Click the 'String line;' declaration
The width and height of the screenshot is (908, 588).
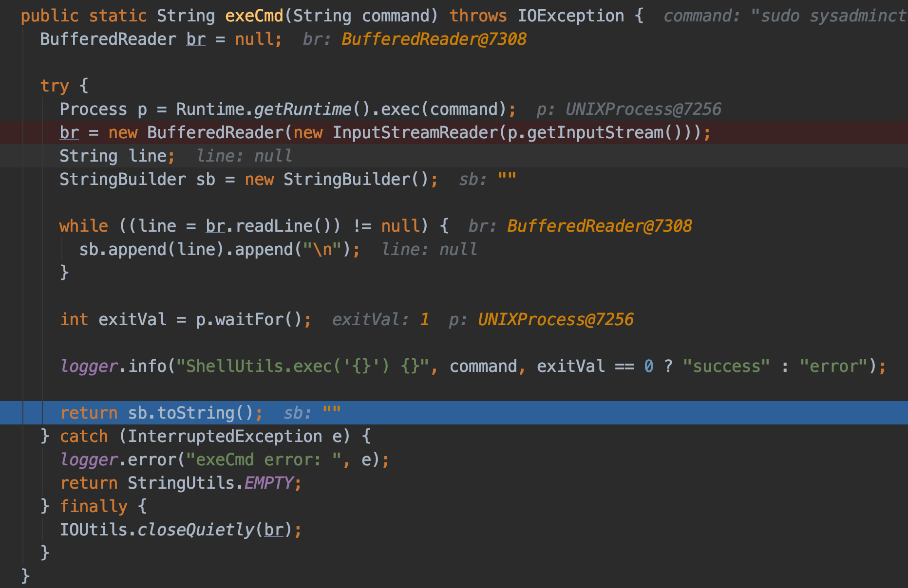117,156
